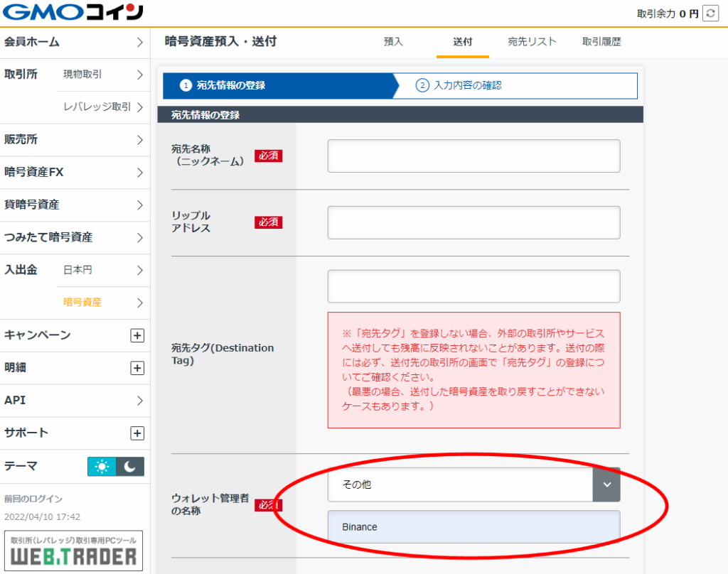This screenshot has height=574, width=728.
Task: Switch to the 預入 tab
Action: pos(393,42)
